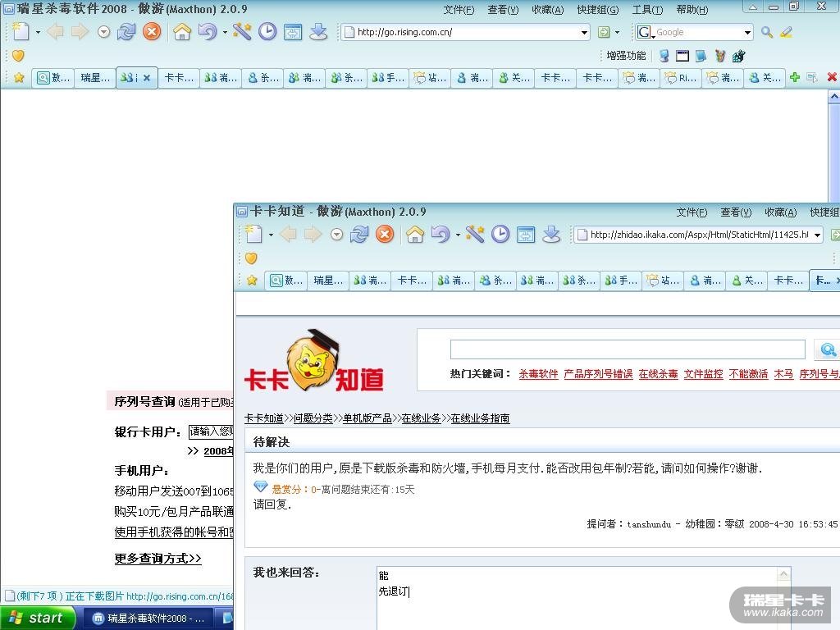Click the 银行卡用户 serial input field
The image size is (840, 630).
tap(211, 431)
